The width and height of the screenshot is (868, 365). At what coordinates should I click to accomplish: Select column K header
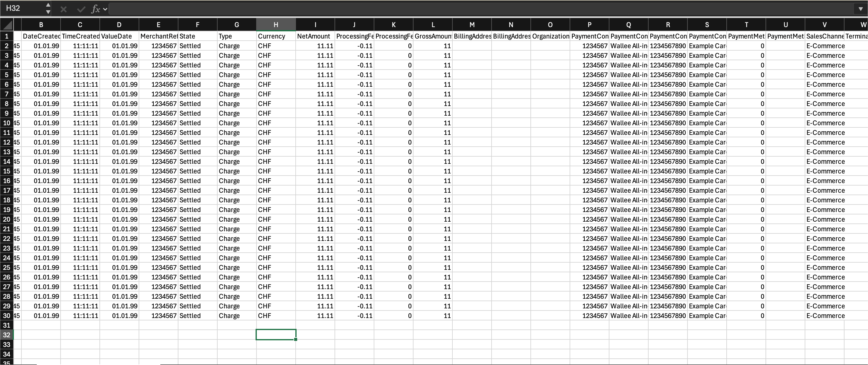[394, 25]
